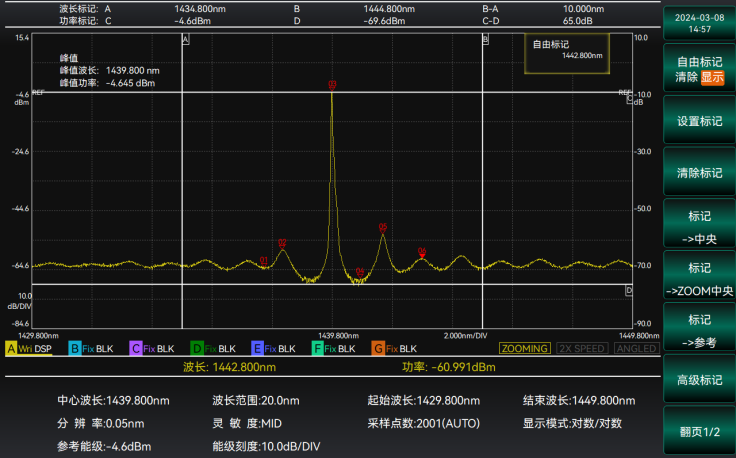Click wavelength marker B handle
The image size is (736, 458).
[486, 40]
